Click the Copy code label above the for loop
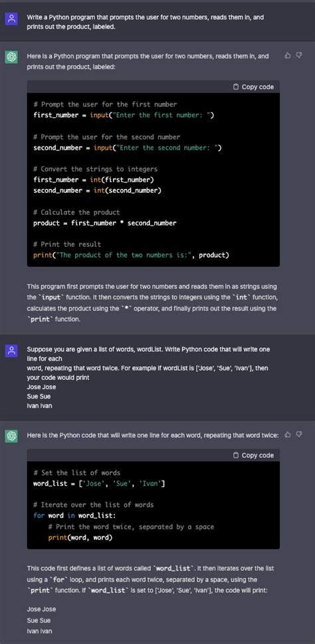The height and width of the screenshot is (644, 315). pos(258,455)
